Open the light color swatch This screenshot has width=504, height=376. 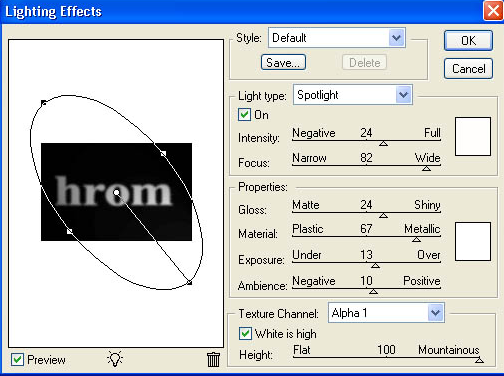pos(473,136)
